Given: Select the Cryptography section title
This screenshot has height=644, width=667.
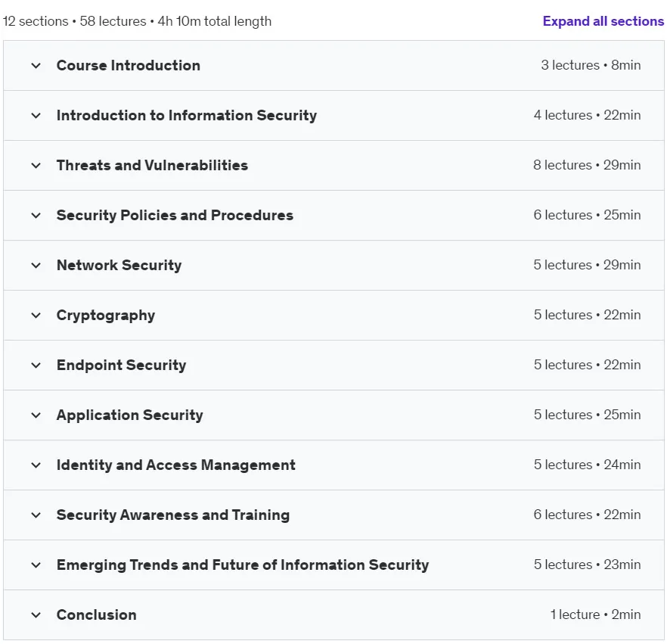Looking at the screenshot, I should point(106,316).
